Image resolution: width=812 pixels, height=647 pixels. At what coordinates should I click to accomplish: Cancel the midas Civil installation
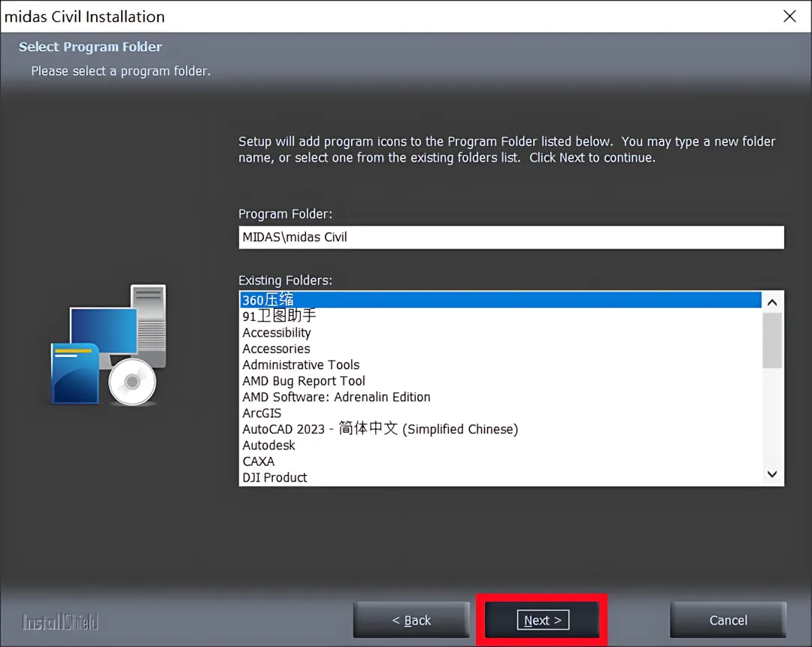(x=728, y=619)
